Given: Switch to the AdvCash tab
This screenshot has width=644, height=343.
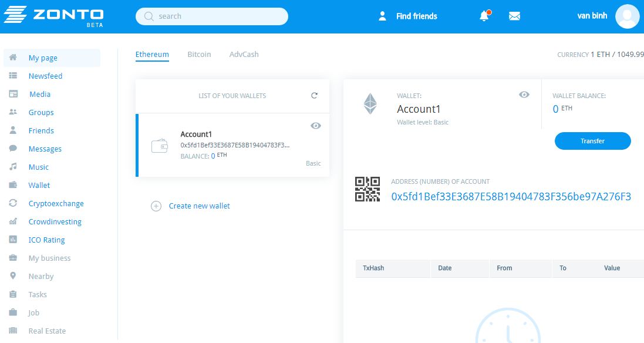Looking at the screenshot, I should click(x=244, y=54).
